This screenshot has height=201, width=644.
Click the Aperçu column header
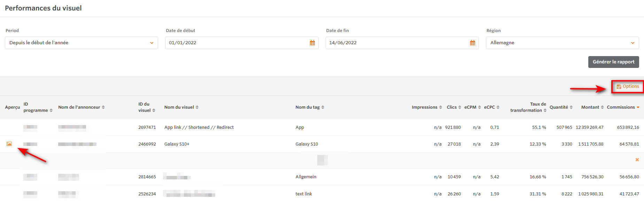tap(13, 107)
